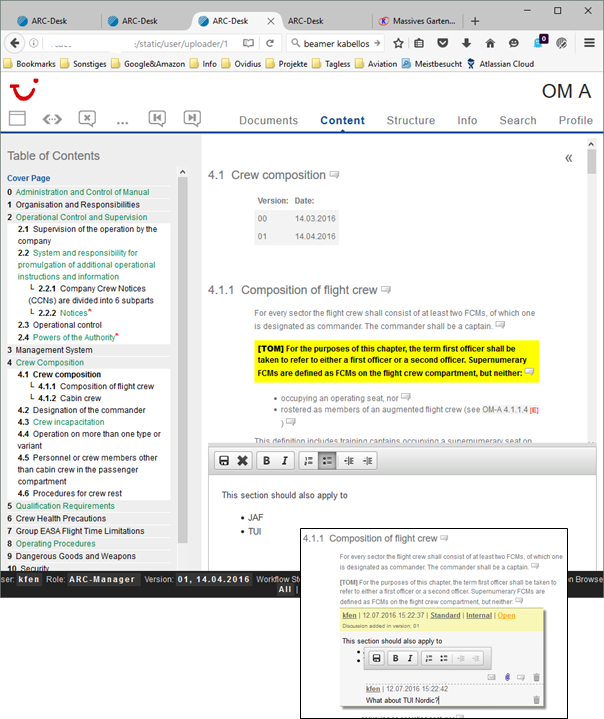
Task: Open the Info tab
Action: click(467, 120)
